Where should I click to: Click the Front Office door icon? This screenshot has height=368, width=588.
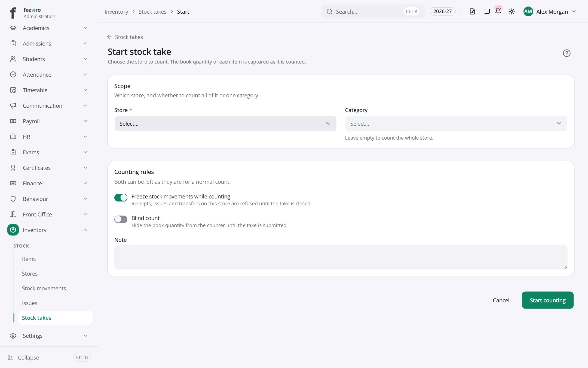pyautogui.click(x=13, y=214)
